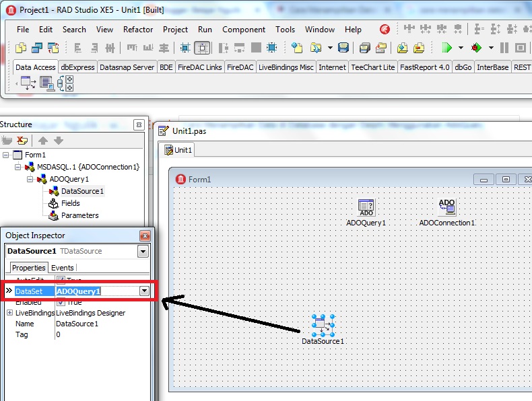Switch to the dbExpress palette tab

[77, 67]
